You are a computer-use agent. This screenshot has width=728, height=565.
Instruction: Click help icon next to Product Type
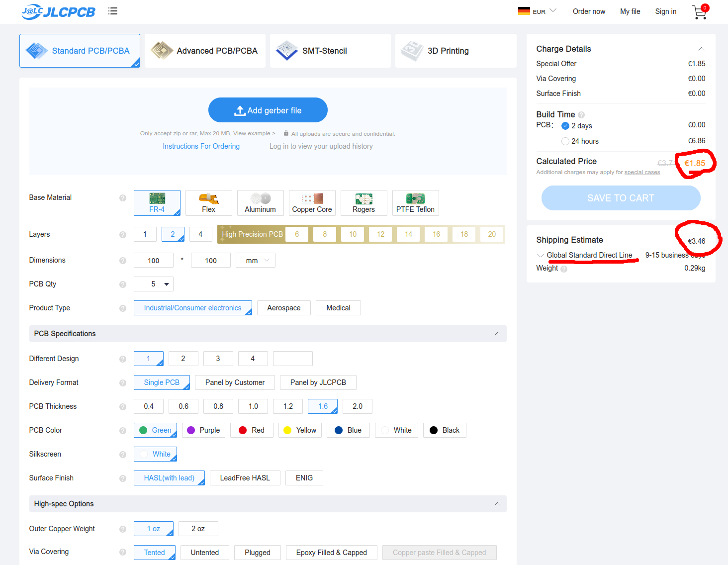pos(123,308)
